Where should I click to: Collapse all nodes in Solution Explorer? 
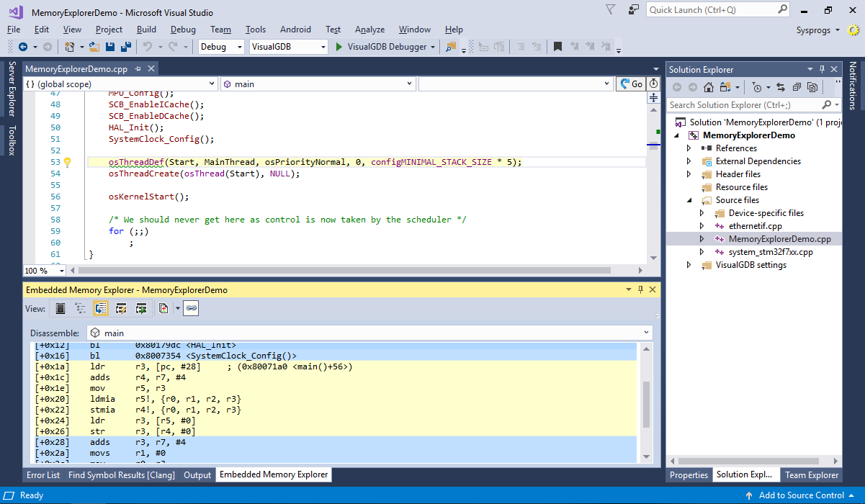click(x=797, y=87)
